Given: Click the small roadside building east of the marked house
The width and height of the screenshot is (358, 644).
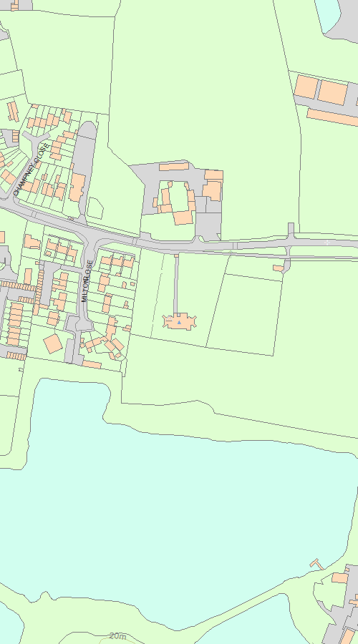Looking at the screenshot, I should click(279, 268).
